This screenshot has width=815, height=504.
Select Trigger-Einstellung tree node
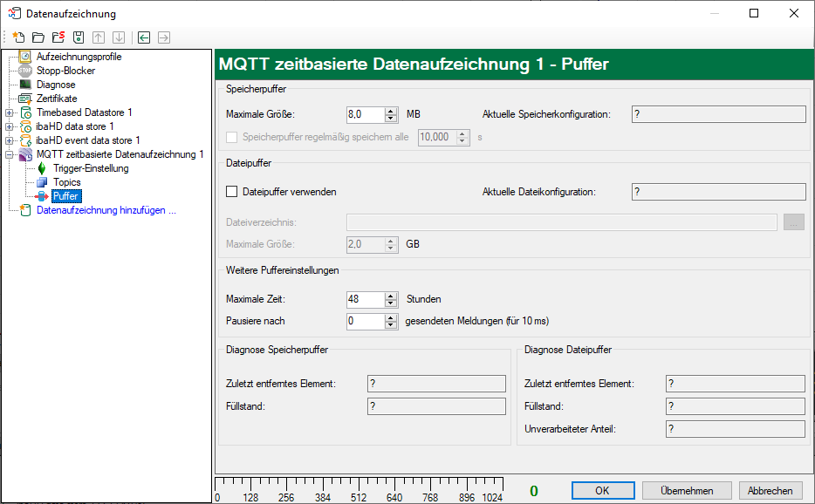(91, 168)
